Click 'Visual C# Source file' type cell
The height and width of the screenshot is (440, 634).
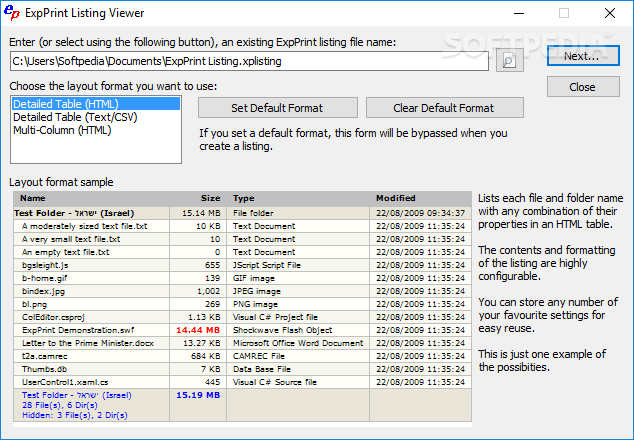[x=275, y=382]
